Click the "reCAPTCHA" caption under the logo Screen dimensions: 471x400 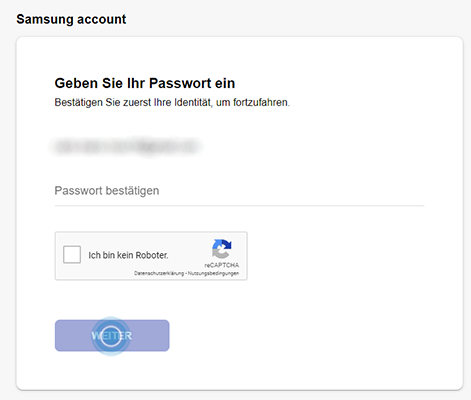[222, 265]
